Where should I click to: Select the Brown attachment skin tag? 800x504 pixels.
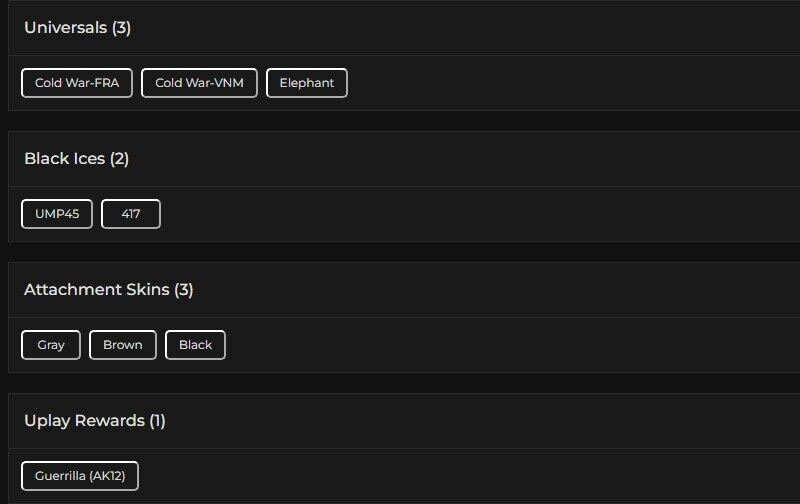[x=123, y=345]
